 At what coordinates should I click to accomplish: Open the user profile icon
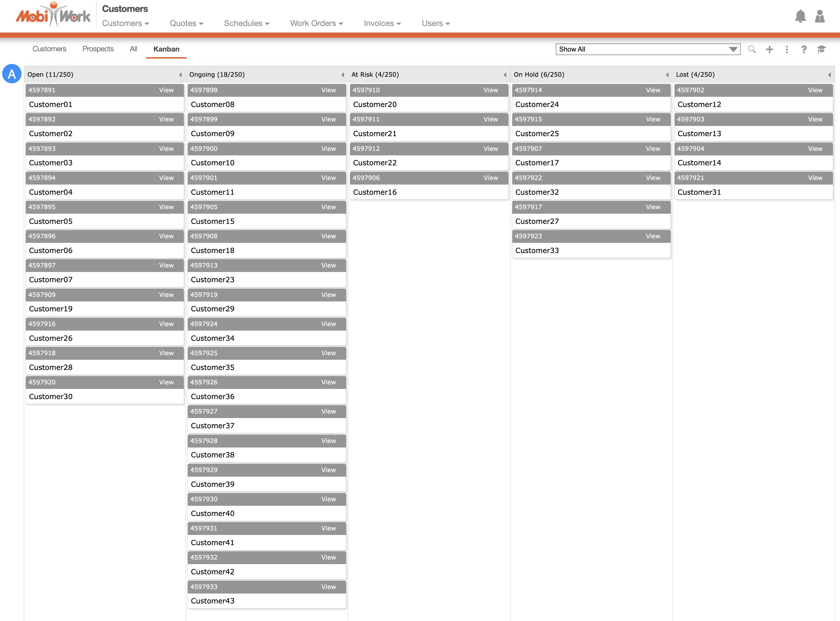click(820, 16)
